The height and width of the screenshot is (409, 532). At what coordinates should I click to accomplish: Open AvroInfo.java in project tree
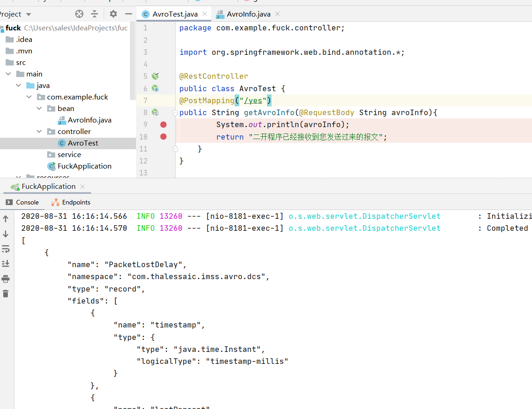[x=85, y=120]
